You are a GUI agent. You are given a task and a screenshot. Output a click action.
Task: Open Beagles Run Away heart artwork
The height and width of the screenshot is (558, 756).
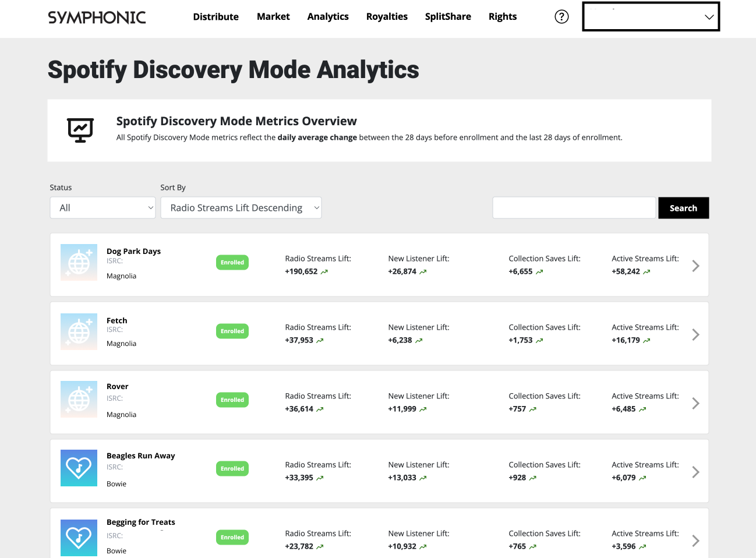[x=79, y=468]
